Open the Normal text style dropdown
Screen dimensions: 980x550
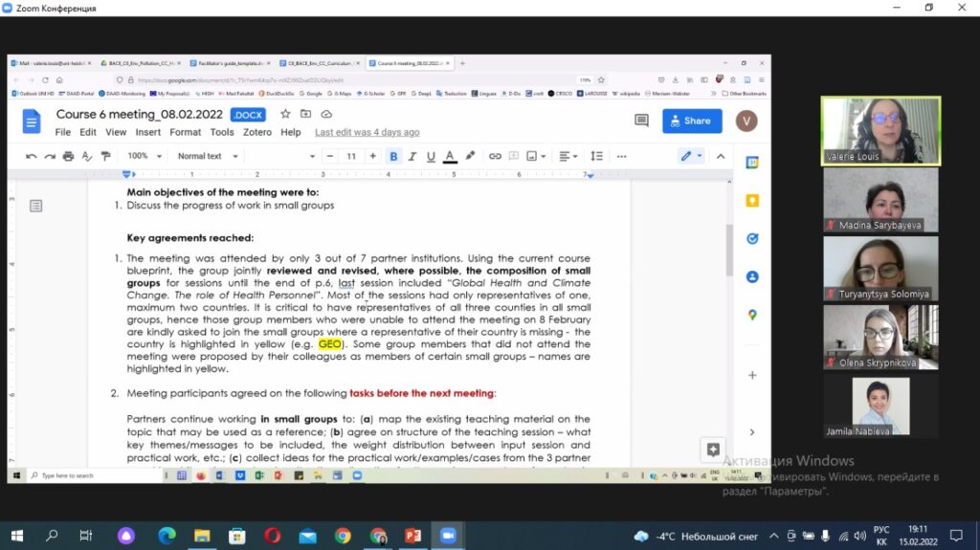click(x=208, y=156)
